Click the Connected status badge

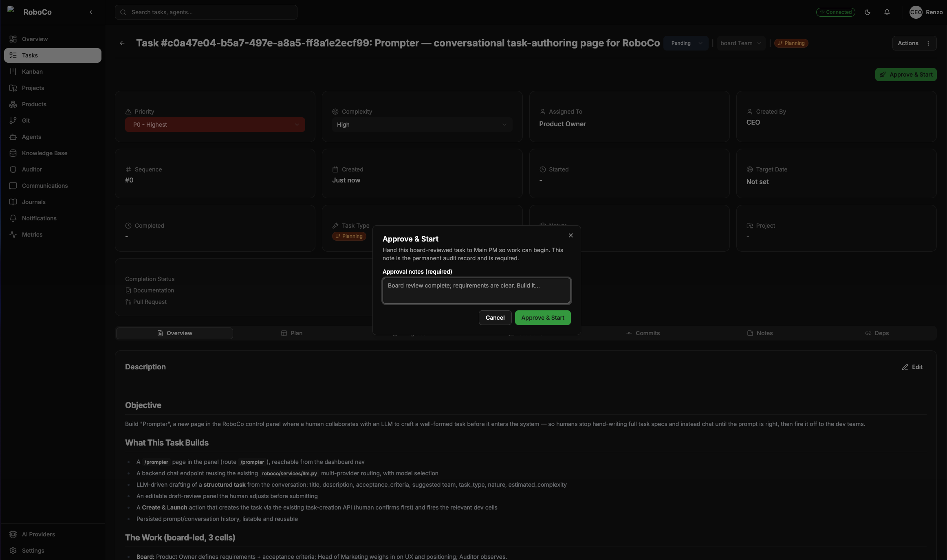[x=835, y=12]
